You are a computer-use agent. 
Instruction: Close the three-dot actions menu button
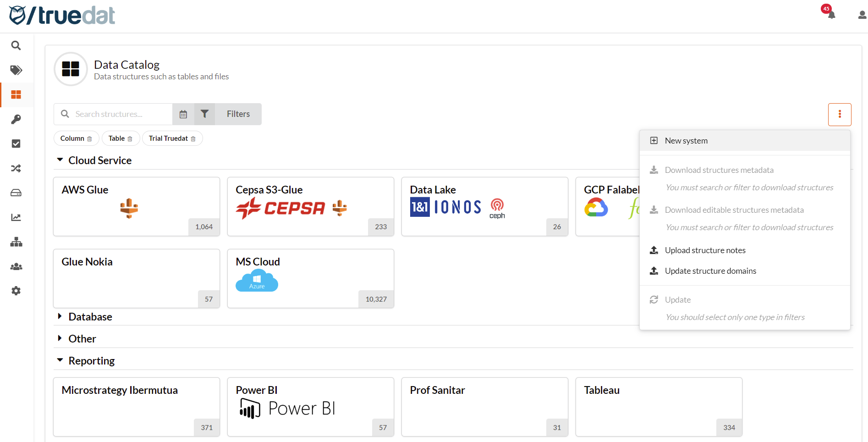[839, 114]
